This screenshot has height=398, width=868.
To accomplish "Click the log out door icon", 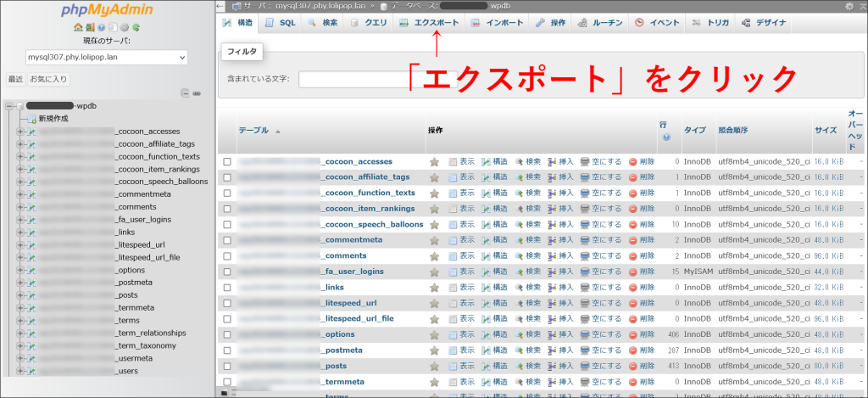I will (x=89, y=26).
